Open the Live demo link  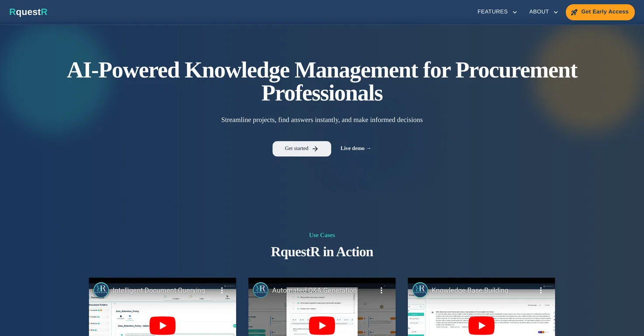[355, 148]
